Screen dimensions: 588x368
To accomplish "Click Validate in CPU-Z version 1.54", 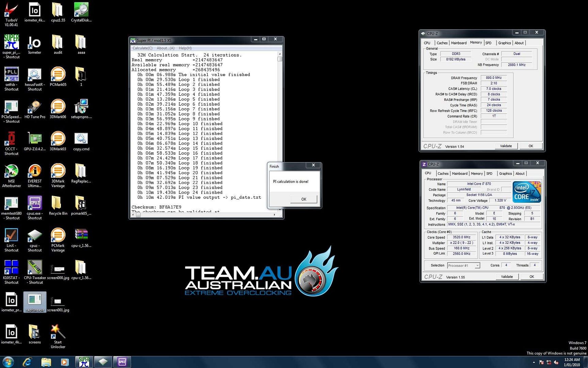I will point(506,146).
